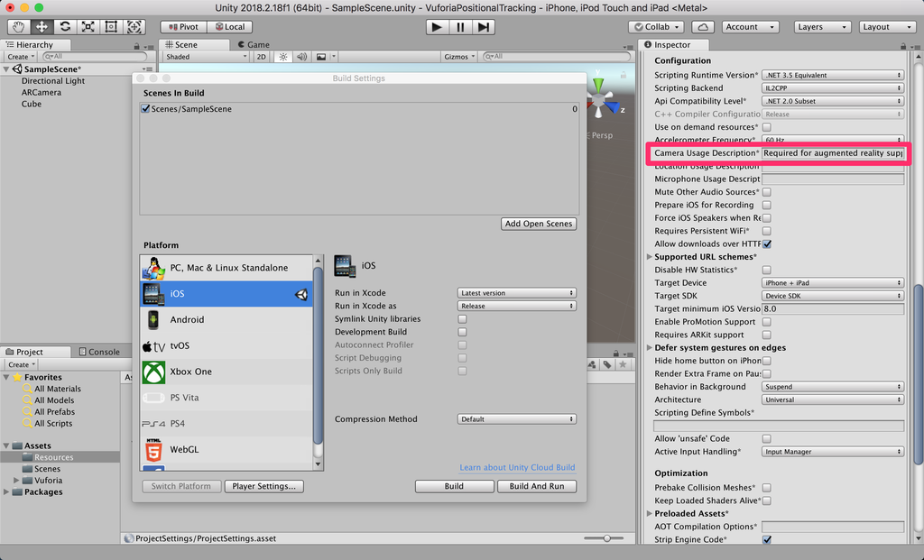Click the Build button
This screenshot has height=560, width=924.
(454, 486)
